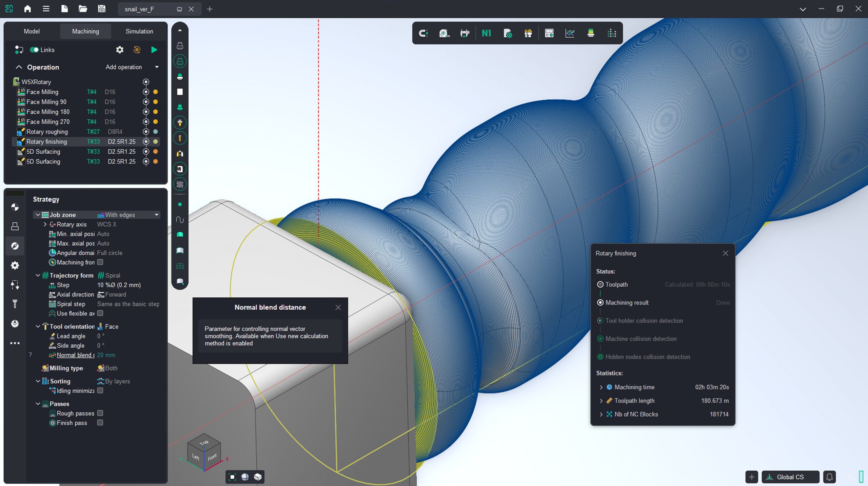Click the home icon in title bar

(x=27, y=9)
